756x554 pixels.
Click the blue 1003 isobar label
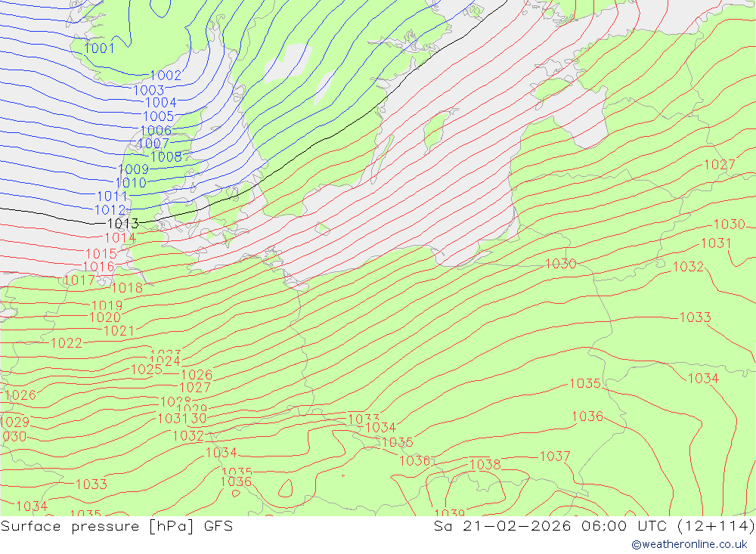coord(148,90)
